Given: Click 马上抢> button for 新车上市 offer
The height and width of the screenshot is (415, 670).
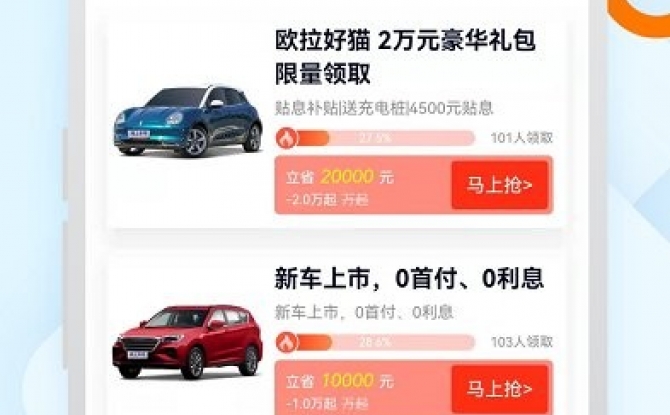Looking at the screenshot, I should tap(500, 389).
